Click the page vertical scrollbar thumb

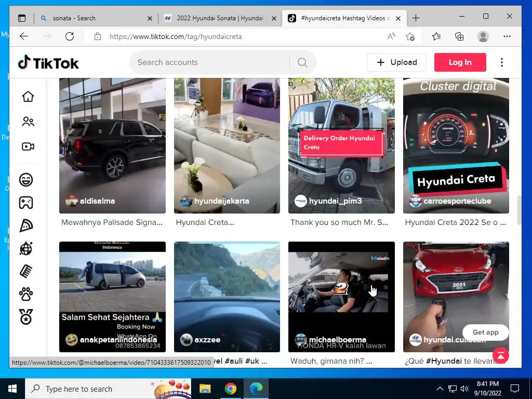click(x=519, y=210)
